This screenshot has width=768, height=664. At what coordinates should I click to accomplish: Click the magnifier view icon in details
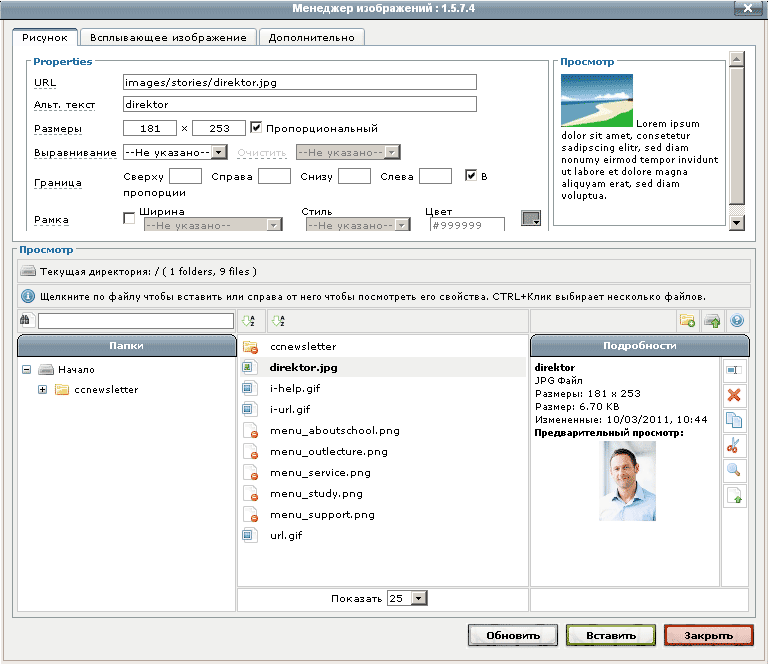click(735, 470)
